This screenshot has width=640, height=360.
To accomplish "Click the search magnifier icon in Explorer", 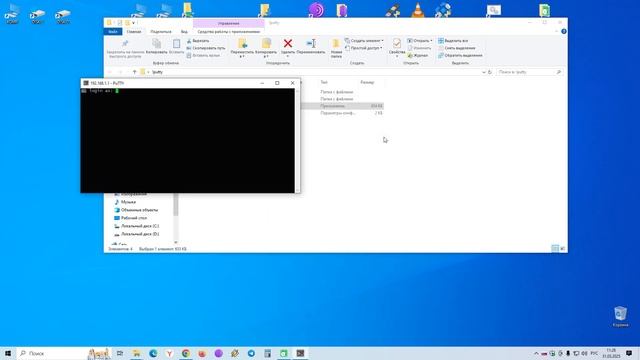I will click(559, 72).
